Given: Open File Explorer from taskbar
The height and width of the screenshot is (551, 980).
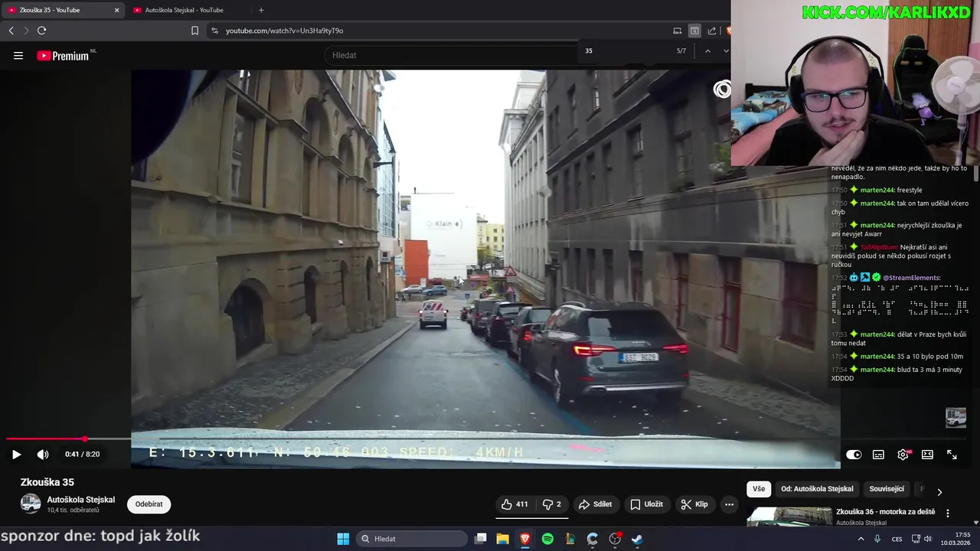Looking at the screenshot, I should [x=503, y=539].
